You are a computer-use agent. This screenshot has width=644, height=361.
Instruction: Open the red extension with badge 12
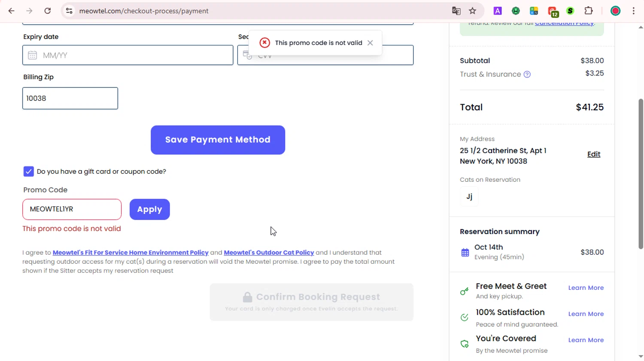coord(553,12)
